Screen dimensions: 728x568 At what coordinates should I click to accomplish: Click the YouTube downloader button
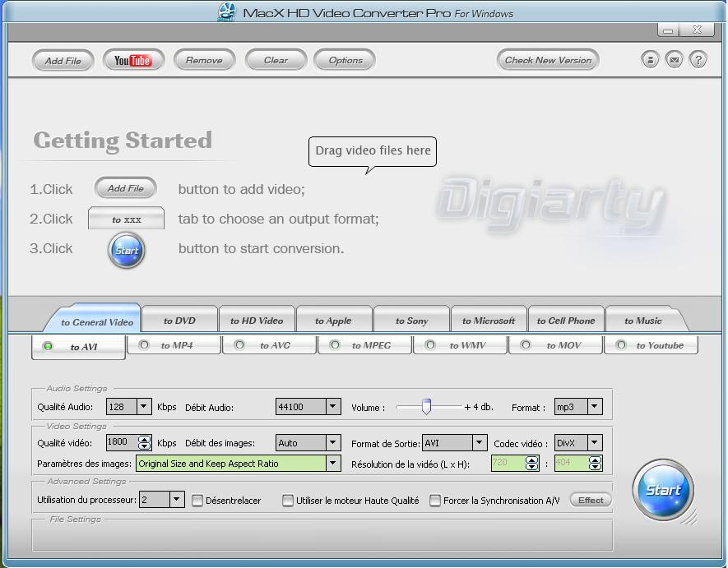coord(134,60)
